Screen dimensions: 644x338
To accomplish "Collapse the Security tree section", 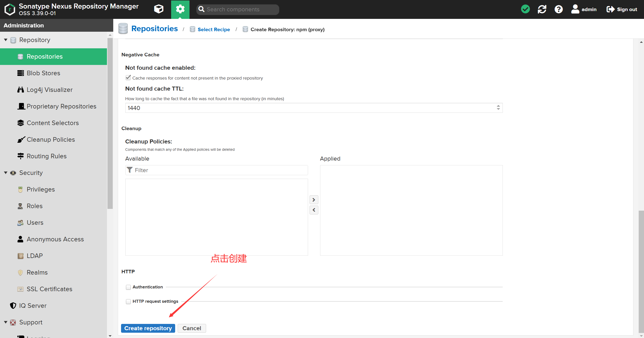I will [6, 173].
